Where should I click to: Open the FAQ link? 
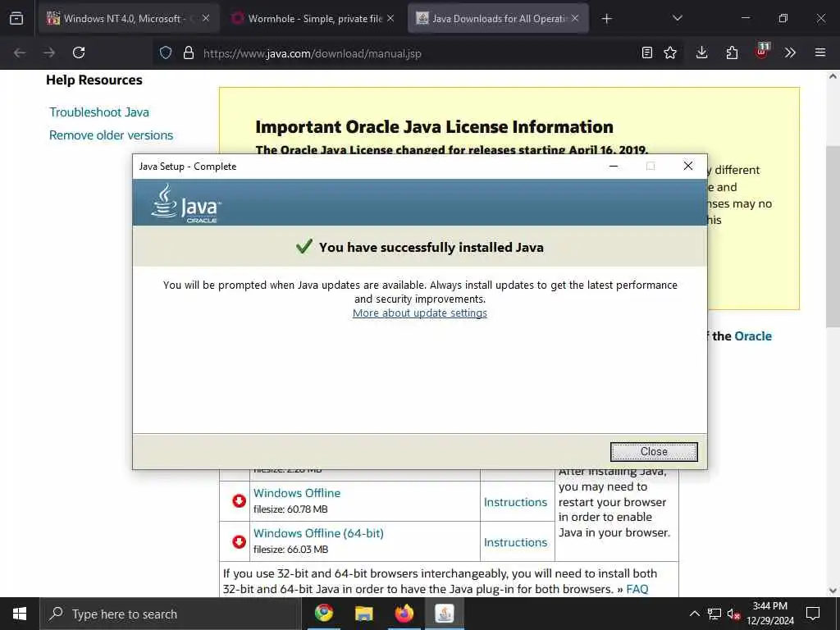(637, 589)
